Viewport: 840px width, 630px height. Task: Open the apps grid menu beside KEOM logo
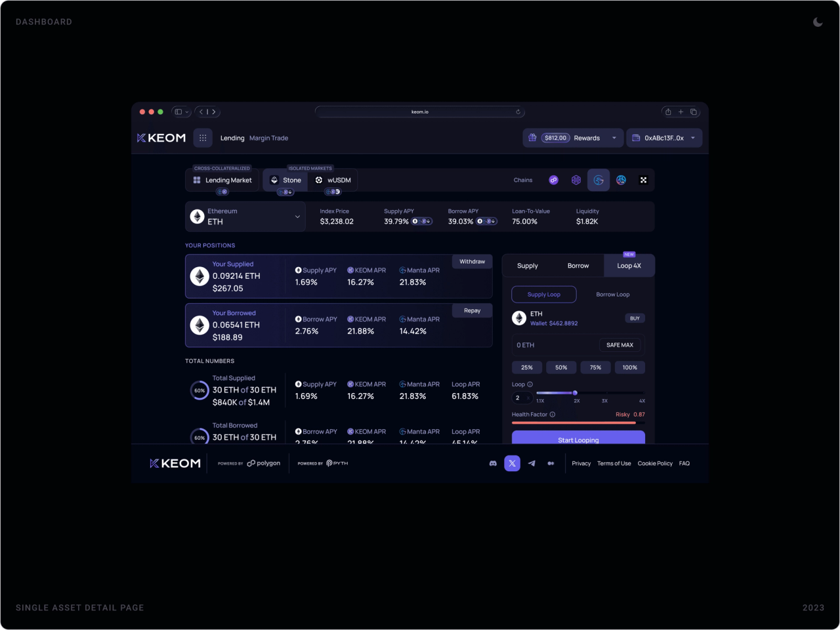click(x=203, y=138)
